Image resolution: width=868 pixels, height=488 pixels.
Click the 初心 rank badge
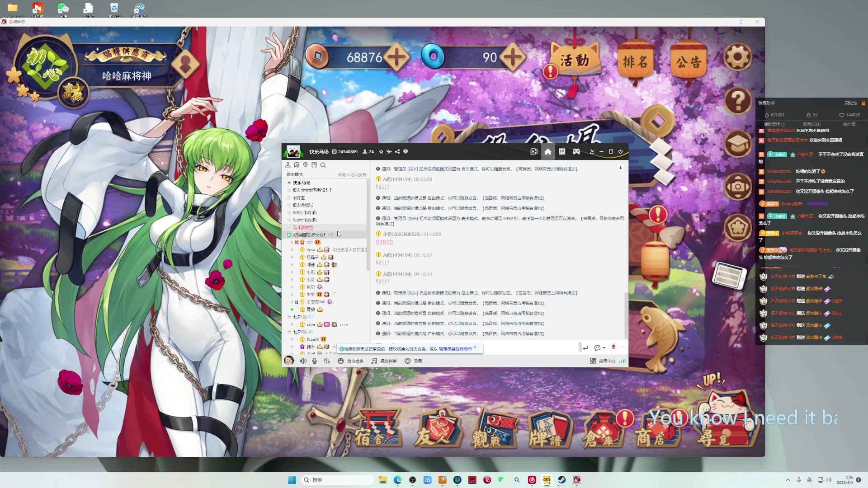coord(45,66)
